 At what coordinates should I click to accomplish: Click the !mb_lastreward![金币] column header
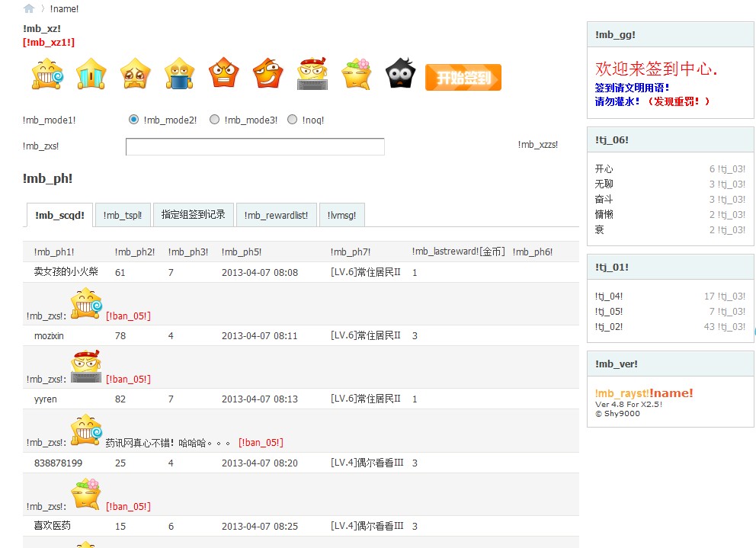click(459, 252)
